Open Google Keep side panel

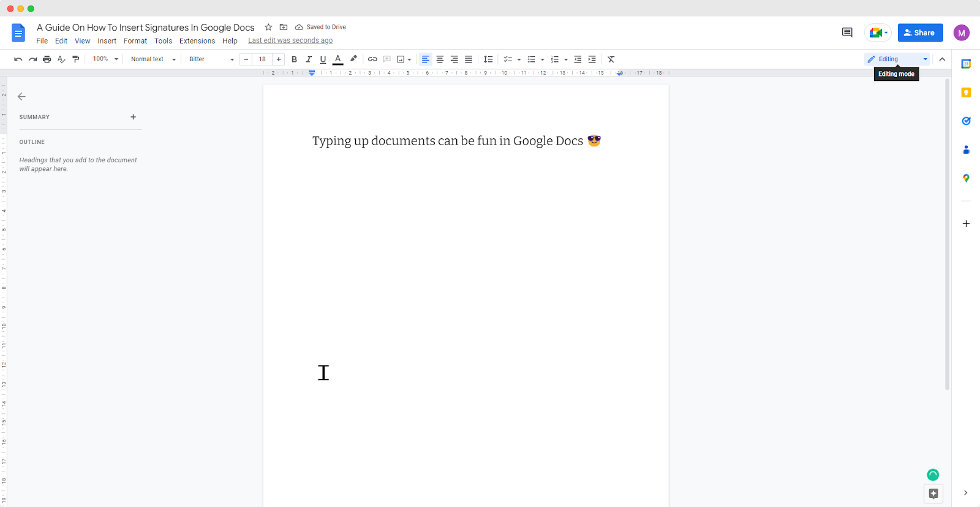(x=966, y=92)
